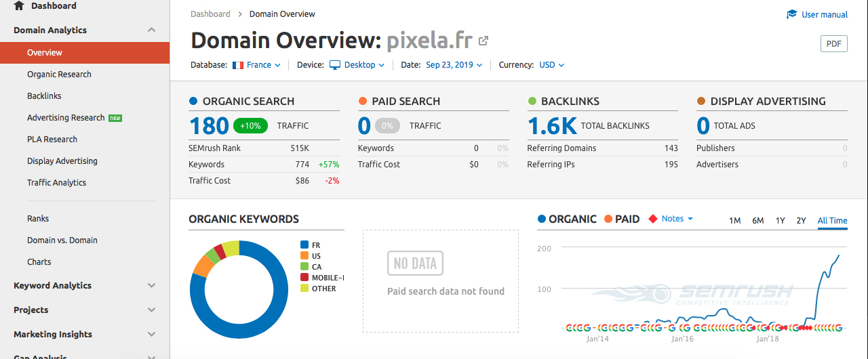
Task: Open Domain vs. Domain in sidebar
Action: (x=62, y=240)
